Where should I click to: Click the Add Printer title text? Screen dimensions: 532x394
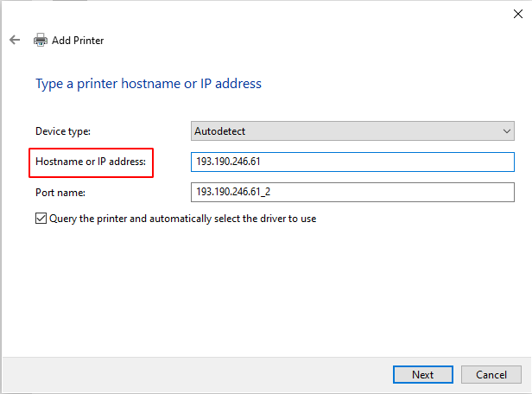78,41
